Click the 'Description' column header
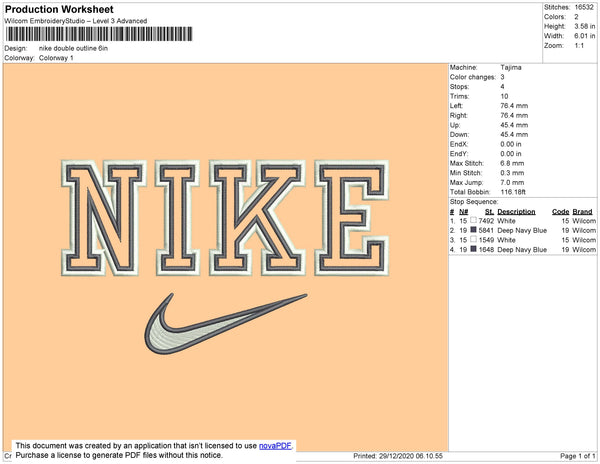This screenshot has width=600, height=464. 516,212
